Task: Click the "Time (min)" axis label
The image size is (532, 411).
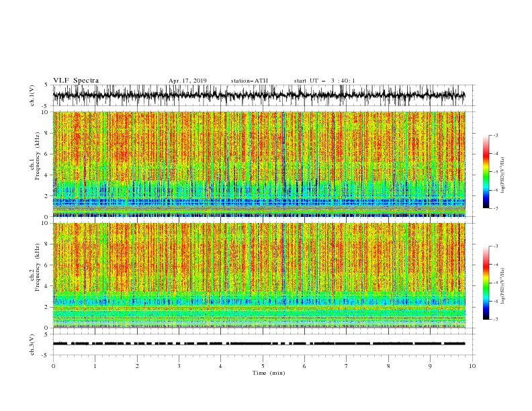Action: [269, 373]
